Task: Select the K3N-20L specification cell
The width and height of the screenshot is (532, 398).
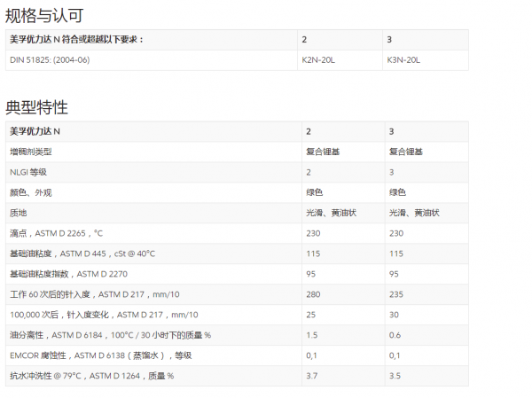Action: click(x=403, y=59)
